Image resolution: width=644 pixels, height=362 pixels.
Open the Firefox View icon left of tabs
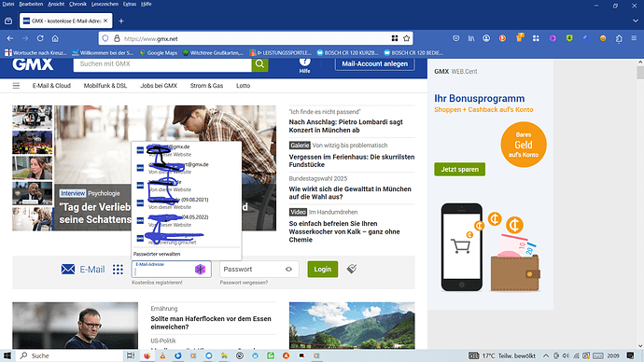click(x=8, y=21)
